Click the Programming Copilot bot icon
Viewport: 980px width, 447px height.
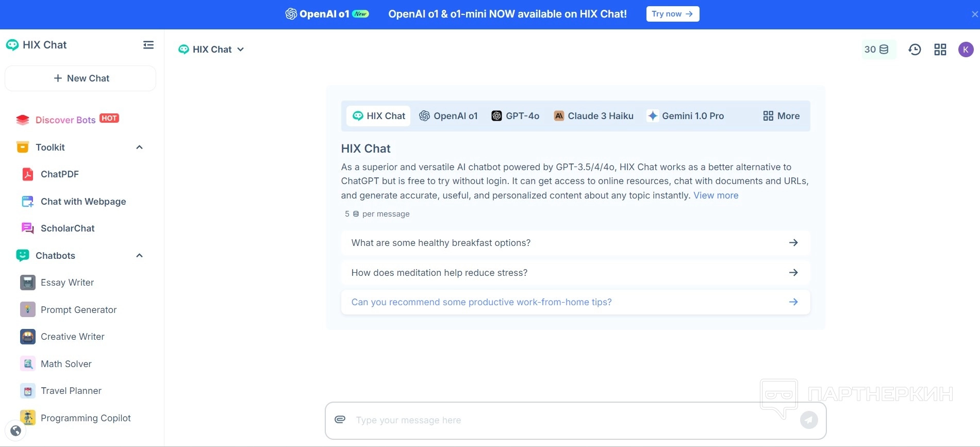coord(28,418)
